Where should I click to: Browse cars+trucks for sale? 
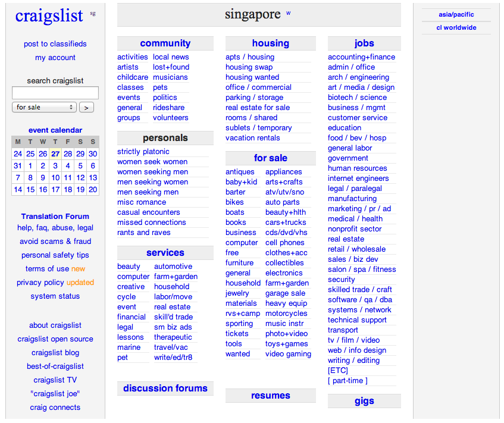[286, 223]
